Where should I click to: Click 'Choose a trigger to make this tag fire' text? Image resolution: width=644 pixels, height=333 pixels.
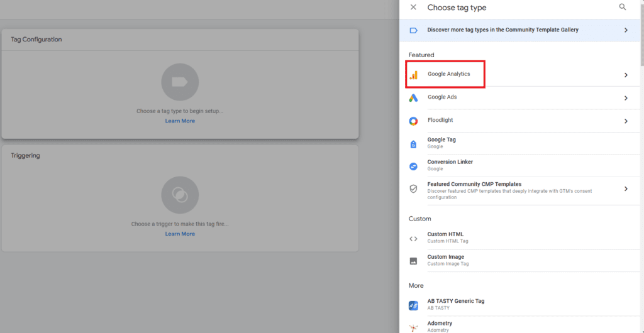(x=180, y=224)
